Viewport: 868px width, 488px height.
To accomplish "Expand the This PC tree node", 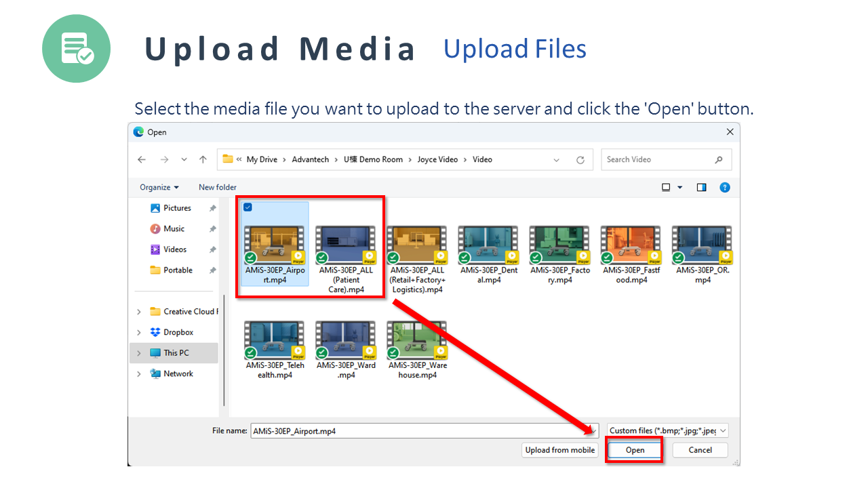I will [139, 353].
